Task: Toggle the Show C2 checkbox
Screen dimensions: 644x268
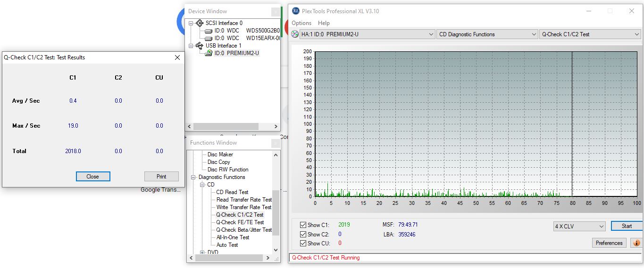Action: (303, 234)
